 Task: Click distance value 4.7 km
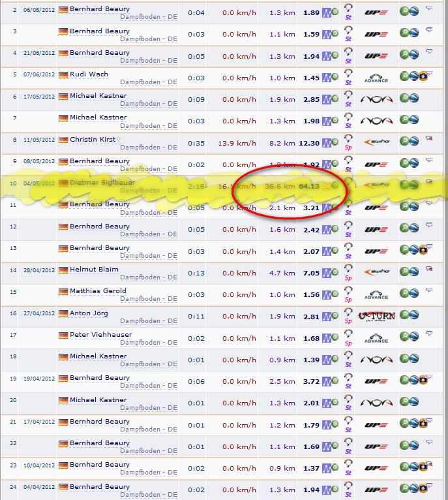(282, 273)
